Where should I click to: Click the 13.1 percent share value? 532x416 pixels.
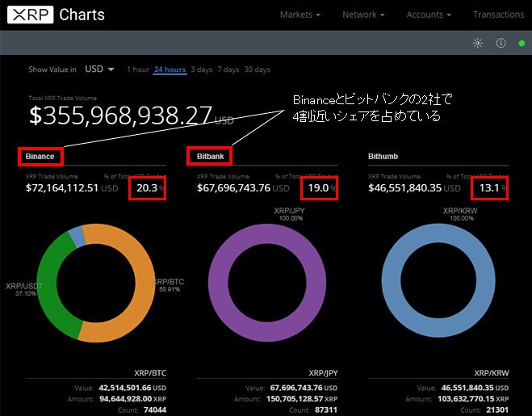[x=489, y=187]
